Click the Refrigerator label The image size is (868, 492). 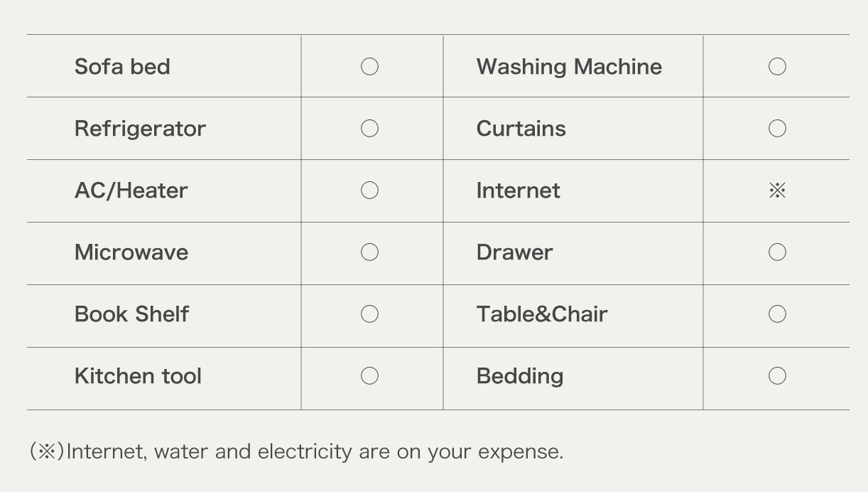click(x=140, y=129)
